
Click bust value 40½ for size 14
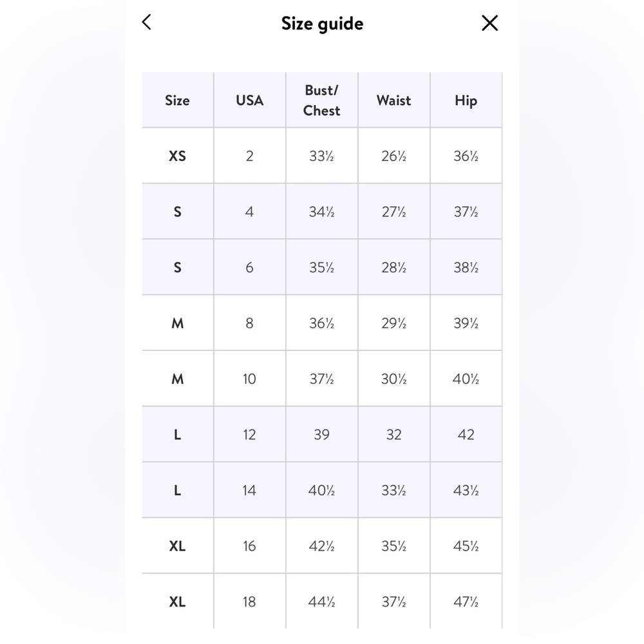[x=321, y=490]
